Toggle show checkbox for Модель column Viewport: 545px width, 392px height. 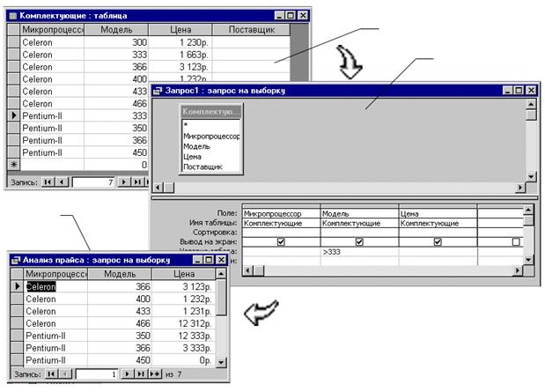(x=359, y=240)
